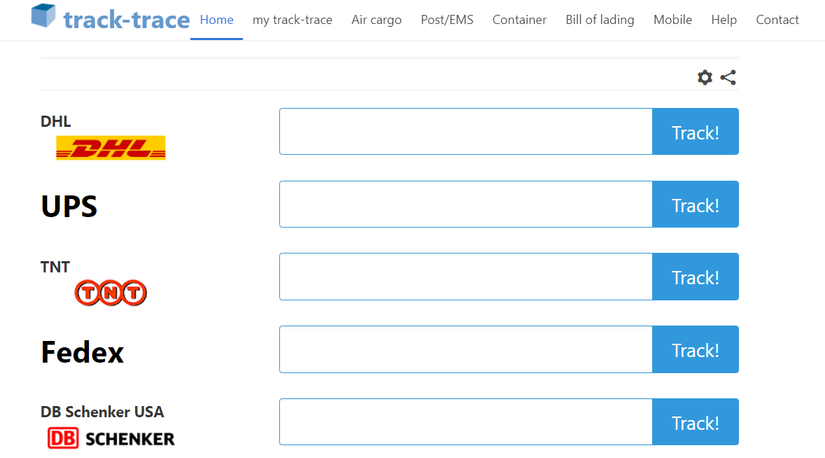
Task: Open the Help page
Action: (724, 20)
